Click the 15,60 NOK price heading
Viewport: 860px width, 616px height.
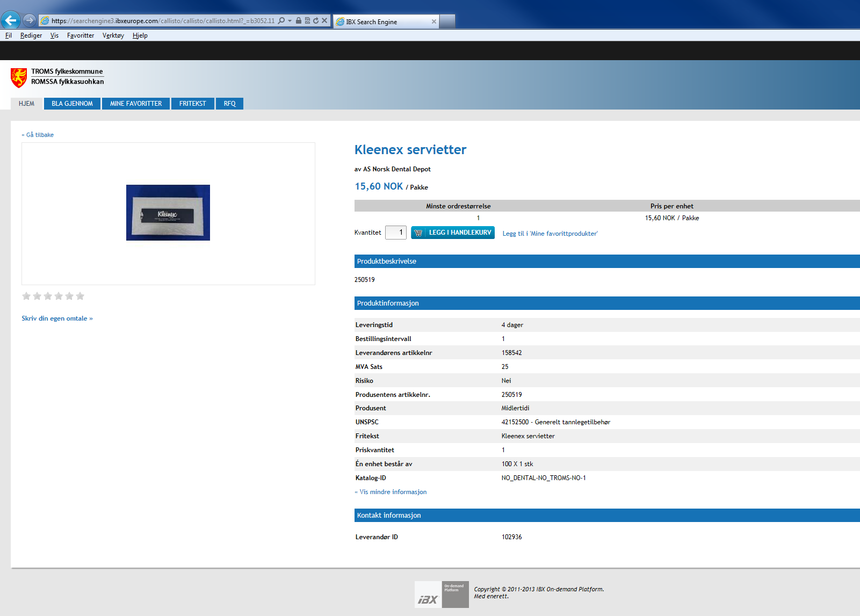click(379, 186)
